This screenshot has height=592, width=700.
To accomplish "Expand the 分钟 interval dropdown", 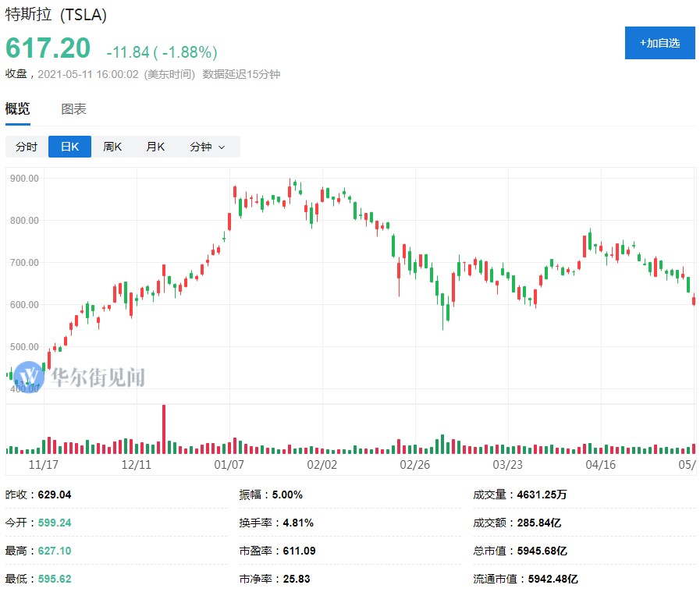I will [207, 147].
